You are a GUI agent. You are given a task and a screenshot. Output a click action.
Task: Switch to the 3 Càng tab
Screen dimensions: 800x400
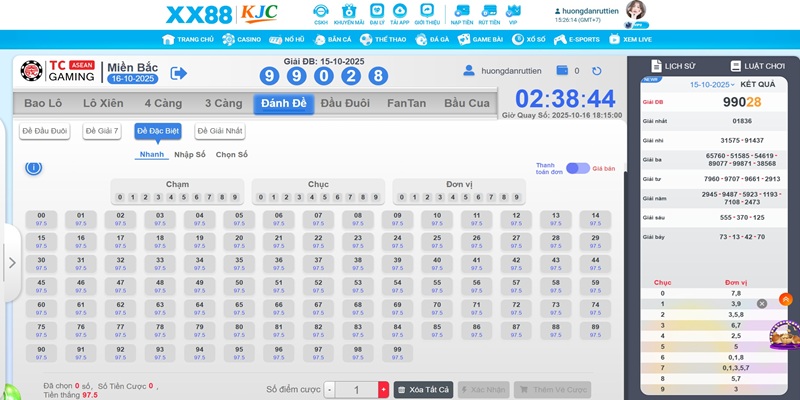tap(223, 104)
